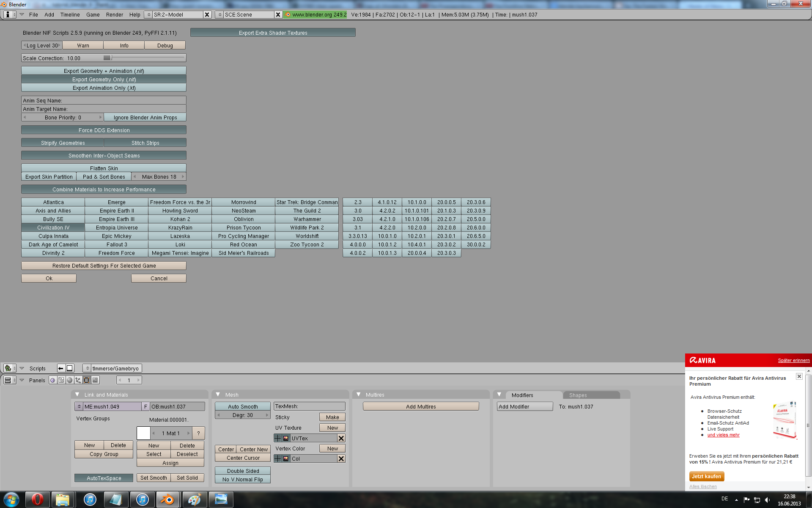Delete the SCE:Scene datablock with X

click(278, 14)
